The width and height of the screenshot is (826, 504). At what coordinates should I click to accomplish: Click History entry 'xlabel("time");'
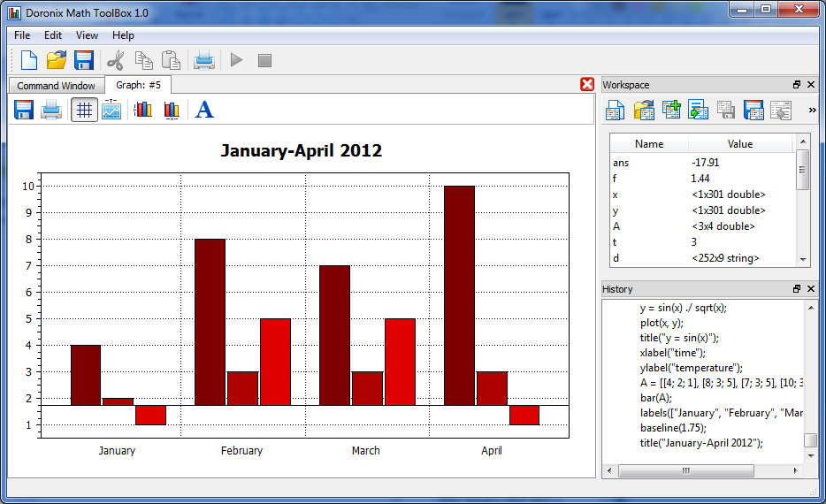click(672, 353)
